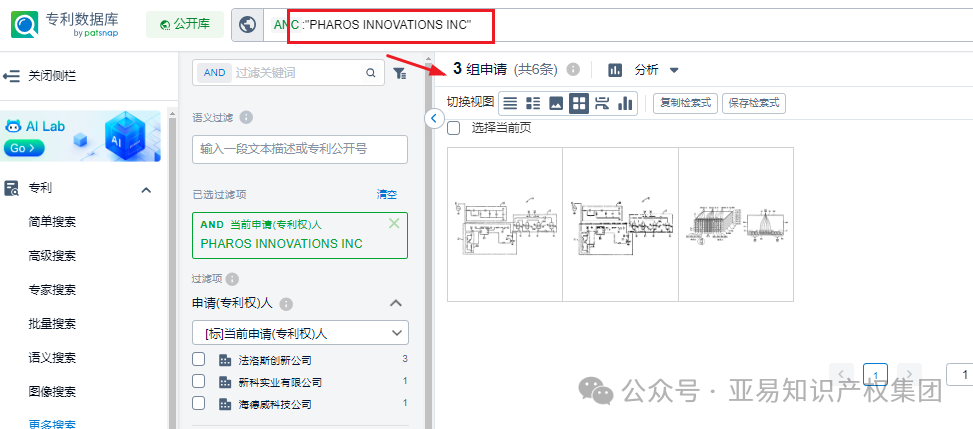Click the building icon beside 海德威科技公司
973x429 pixels.
coord(225,404)
